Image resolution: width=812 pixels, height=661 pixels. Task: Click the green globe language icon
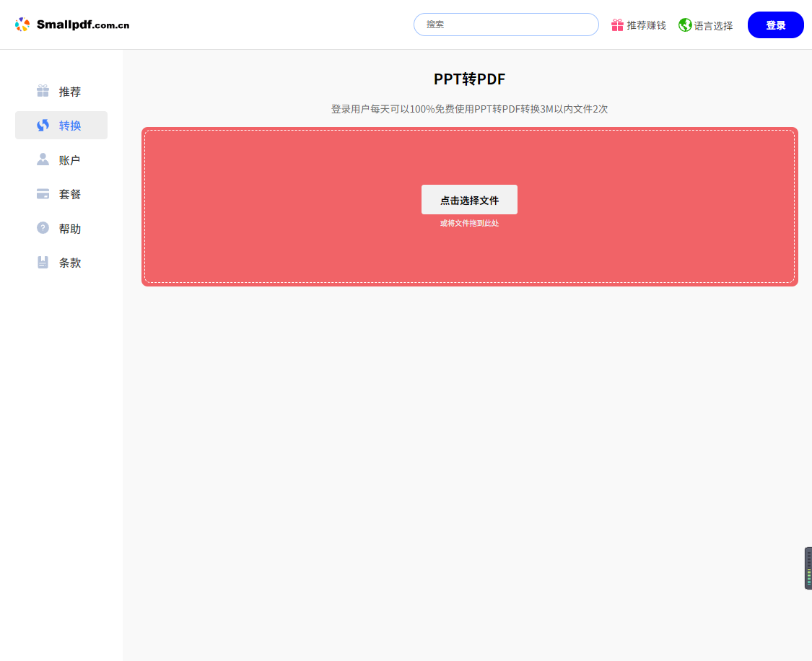point(685,25)
